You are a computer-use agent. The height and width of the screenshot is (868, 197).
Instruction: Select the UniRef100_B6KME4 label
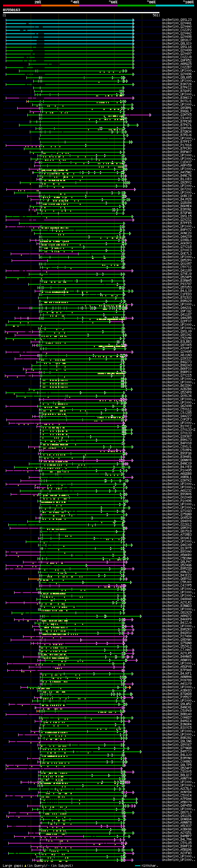tap(177, 206)
